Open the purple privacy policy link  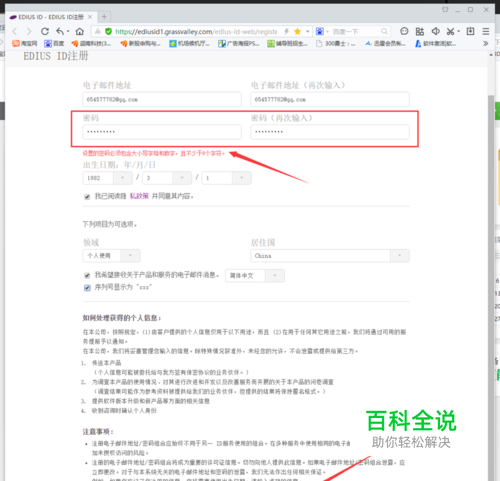pos(139,196)
